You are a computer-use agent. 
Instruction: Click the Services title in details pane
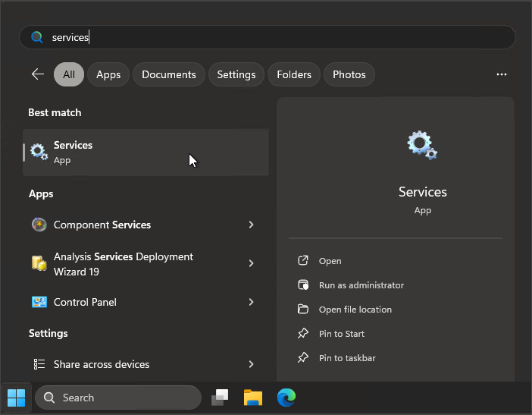422,192
